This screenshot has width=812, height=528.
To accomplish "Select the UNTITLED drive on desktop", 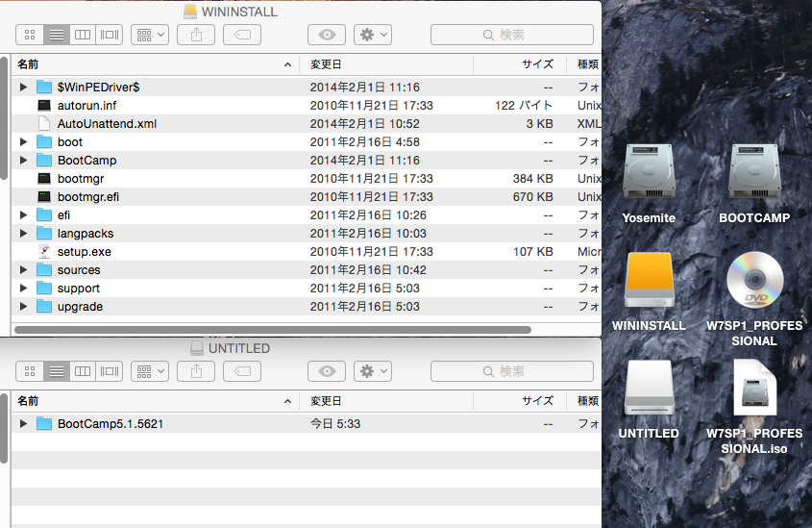I will 649,389.
